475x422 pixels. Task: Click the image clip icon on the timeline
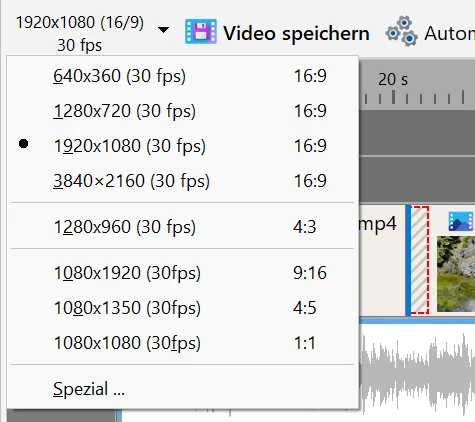(461, 221)
